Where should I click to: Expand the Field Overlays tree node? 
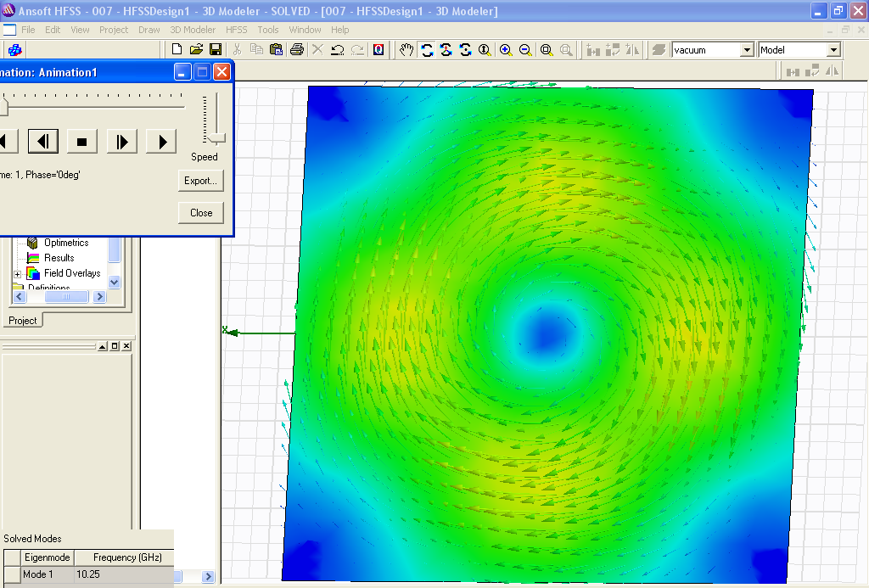17,274
